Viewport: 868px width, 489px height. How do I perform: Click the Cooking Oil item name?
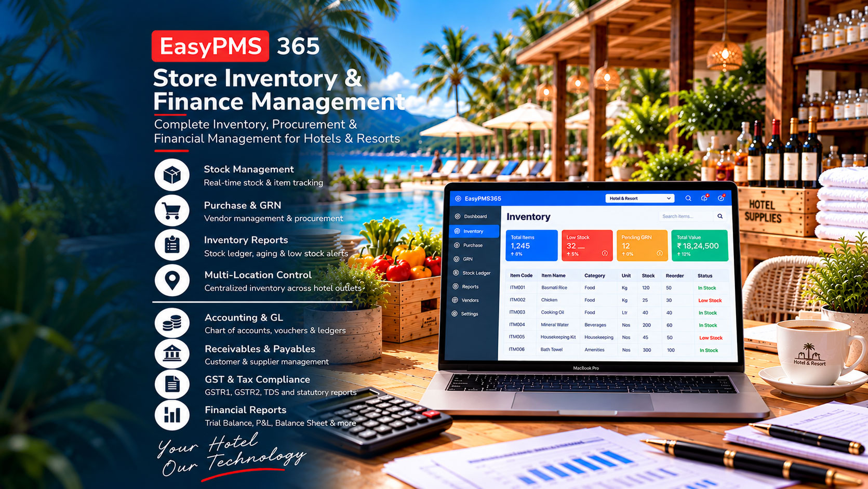pos(552,312)
